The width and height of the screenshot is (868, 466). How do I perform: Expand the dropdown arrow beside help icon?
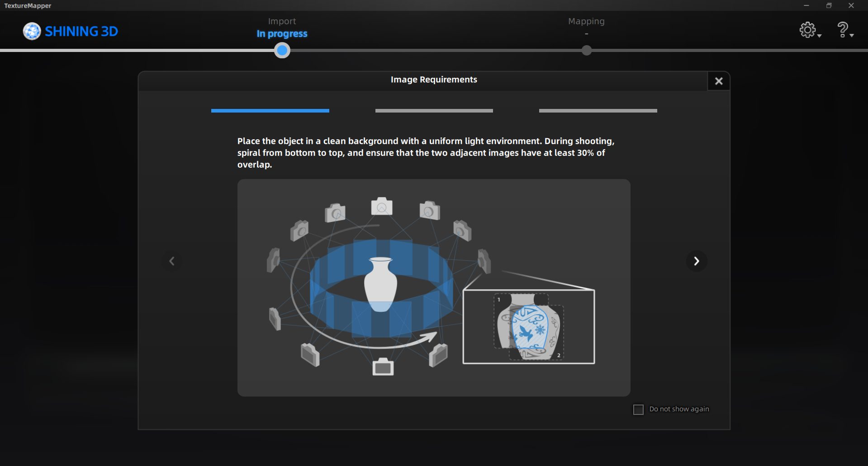click(852, 36)
